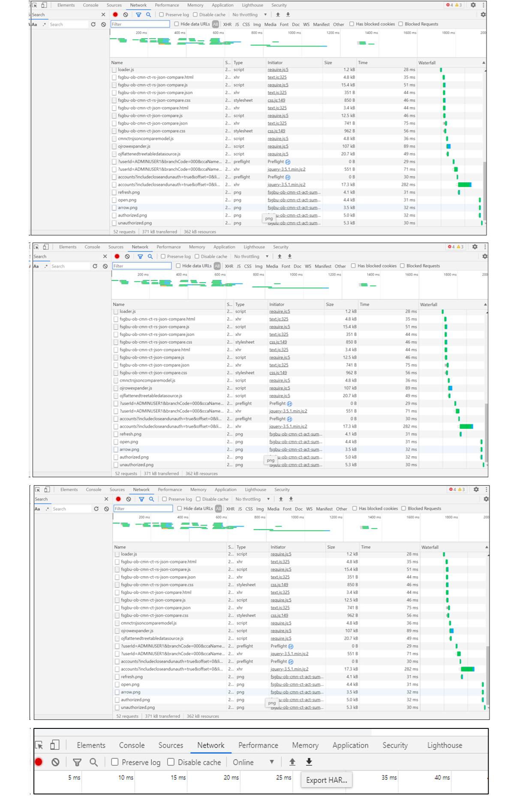Click the filter funnel in second panel
This screenshot has width=508, height=812.
click(x=140, y=256)
